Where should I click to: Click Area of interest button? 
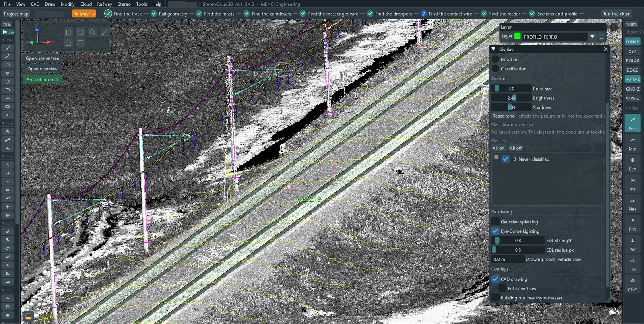point(42,80)
